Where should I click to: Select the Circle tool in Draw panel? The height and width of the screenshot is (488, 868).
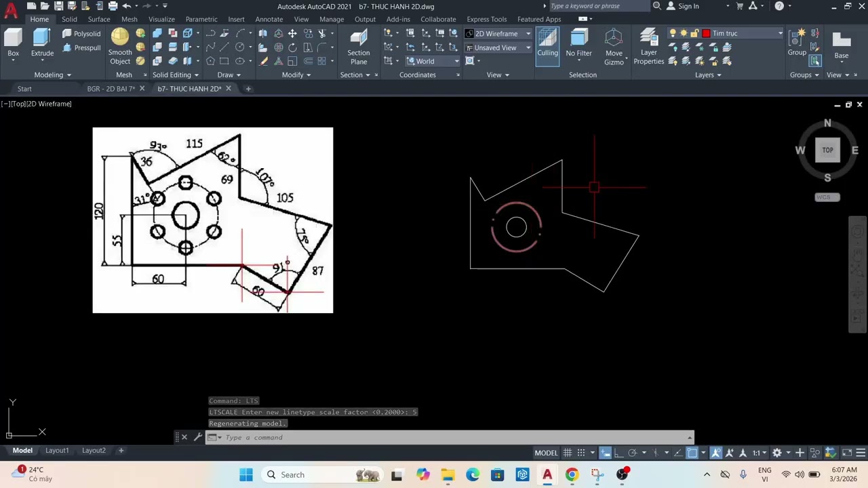(240, 47)
